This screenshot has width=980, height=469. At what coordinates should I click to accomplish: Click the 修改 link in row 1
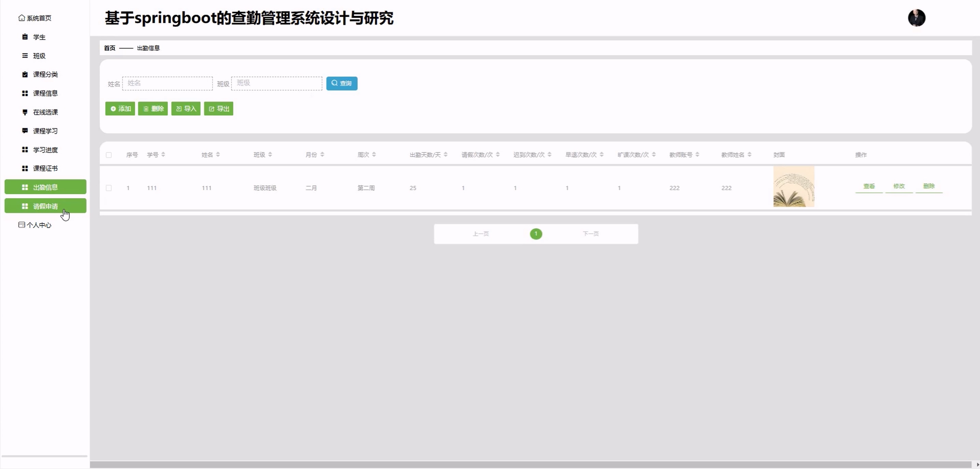[899, 186]
